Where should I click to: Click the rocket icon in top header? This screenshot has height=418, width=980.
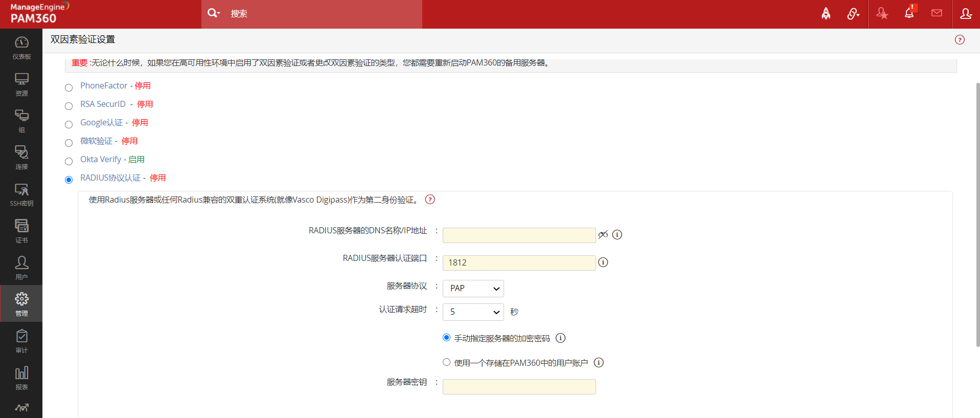(x=826, y=14)
